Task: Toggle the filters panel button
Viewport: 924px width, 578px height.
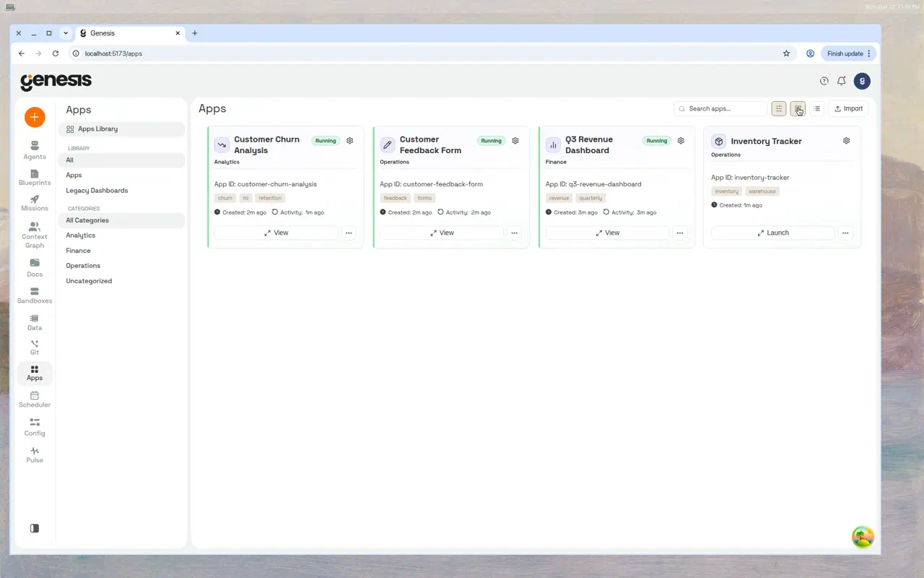Action: tap(779, 108)
